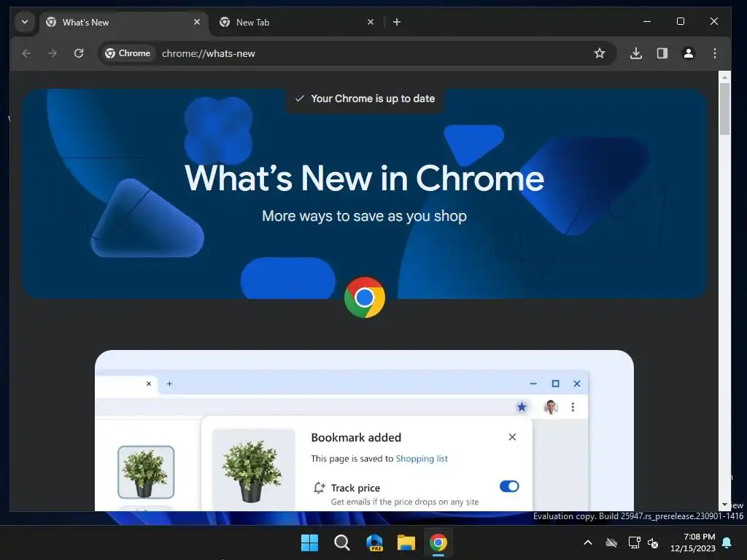Close the What's New tab

click(x=197, y=22)
